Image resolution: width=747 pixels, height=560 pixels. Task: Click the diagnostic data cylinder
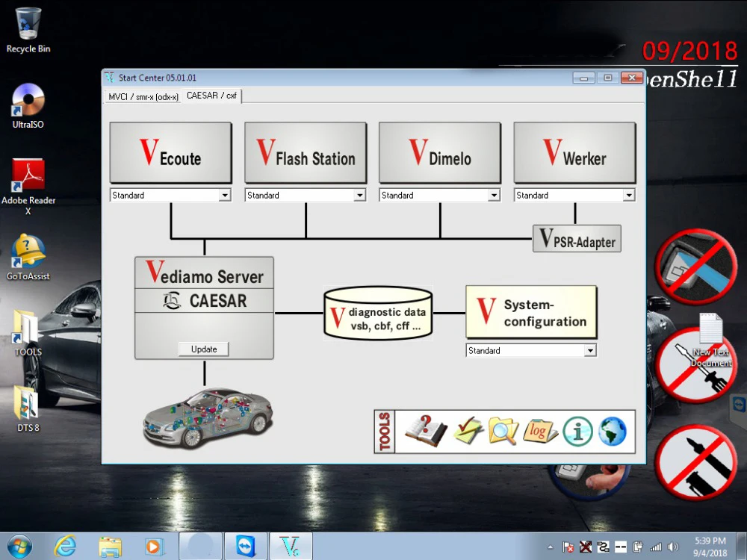pyautogui.click(x=378, y=314)
